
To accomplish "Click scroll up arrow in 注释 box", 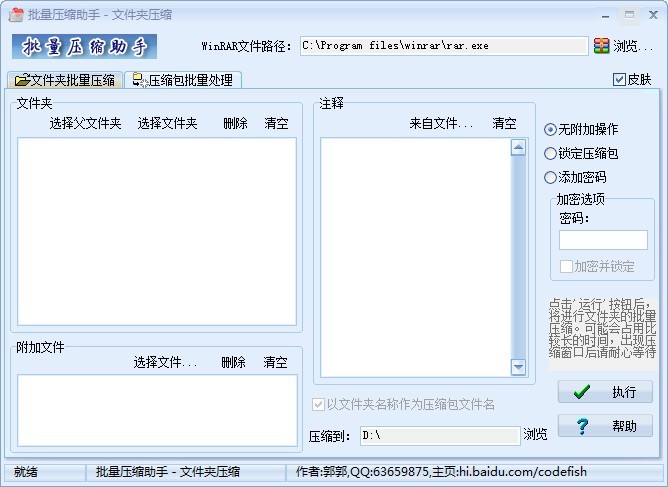I will pyautogui.click(x=518, y=148).
